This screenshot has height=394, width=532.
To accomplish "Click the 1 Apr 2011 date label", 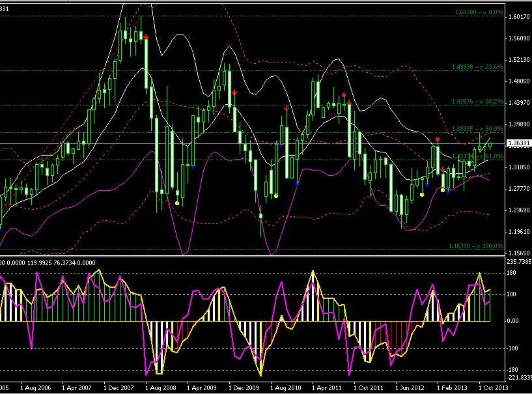I will [x=327, y=387].
